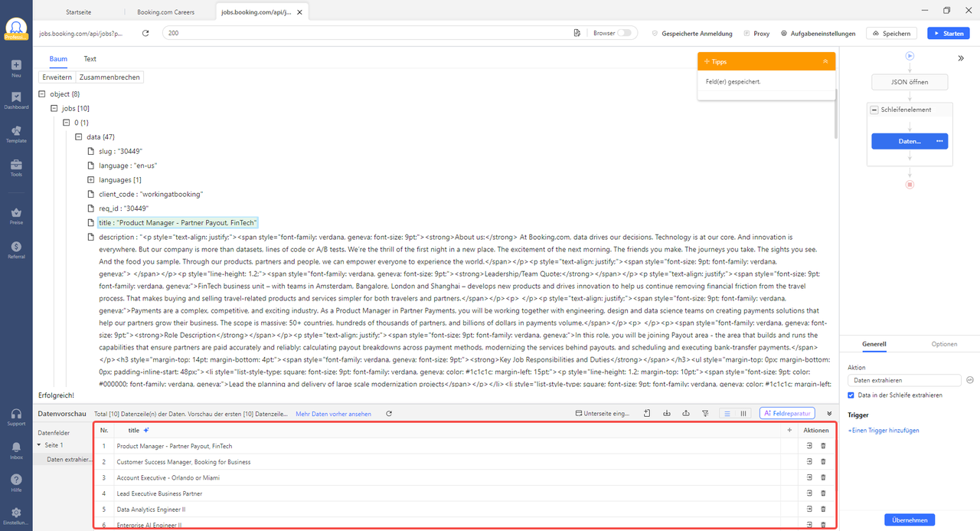Viewport: 980px width, 531px height.
Task: Refresh the Datenvorschau preview data
Action: (x=389, y=414)
